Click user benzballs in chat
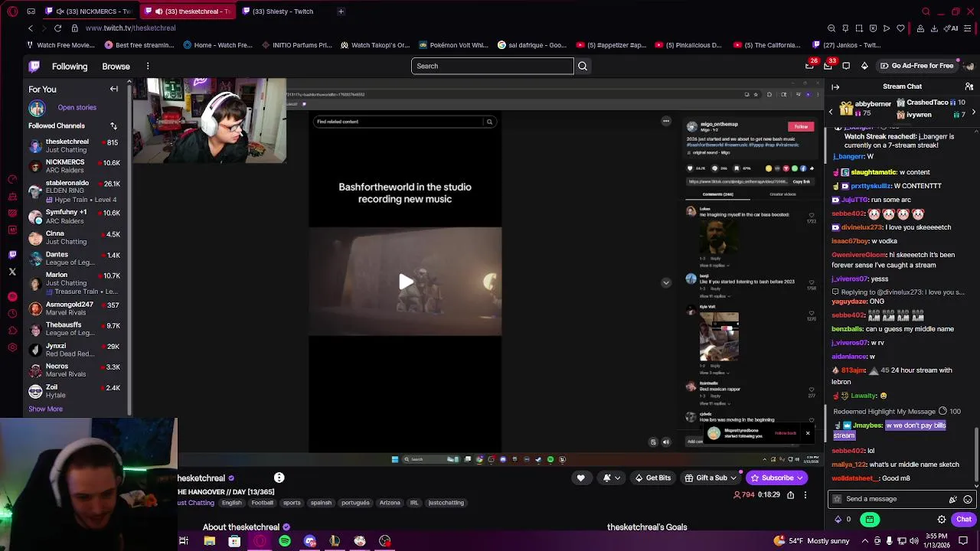Image resolution: width=980 pixels, height=551 pixels. pyautogui.click(x=848, y=329)
